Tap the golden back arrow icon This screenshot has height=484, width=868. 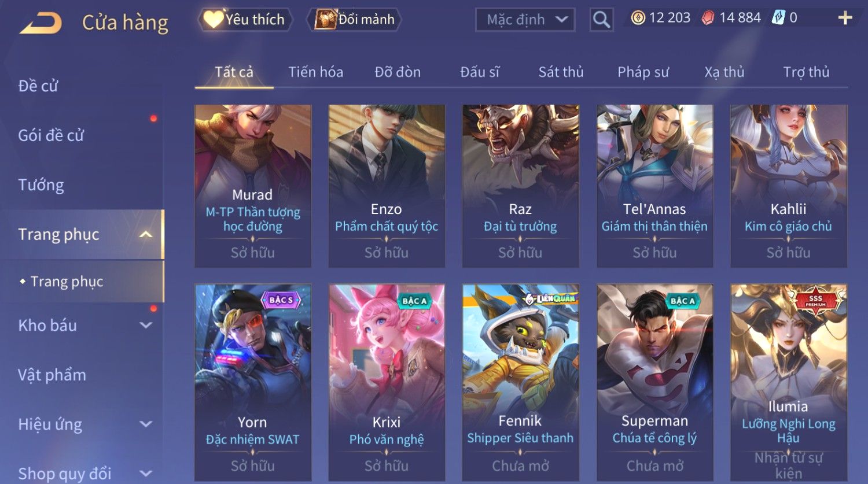[x=41, y=23]
